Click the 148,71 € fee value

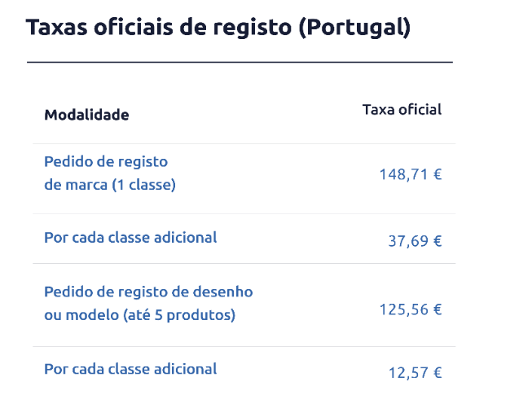point(410,174)
